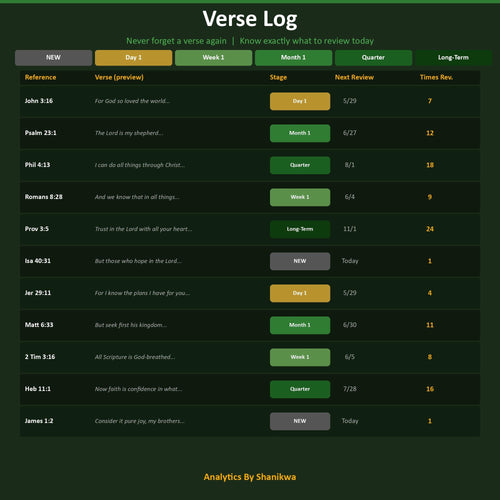
Task: Click the Day 1 badge for John 3:16
Action: point(300,101)
